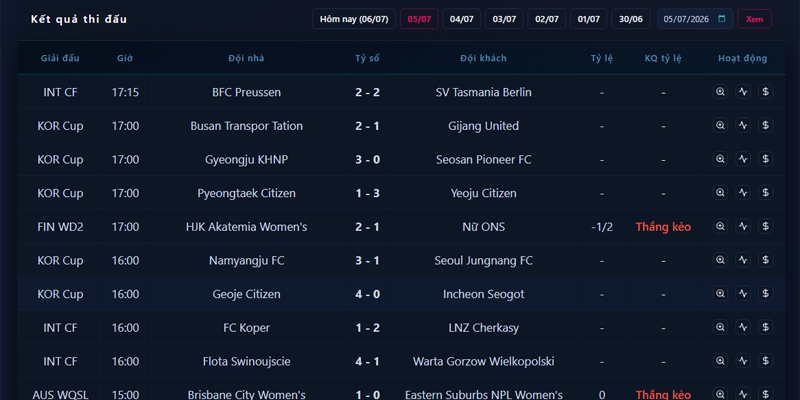This screenshot has width=800, height=400.
Task: Click the dollar odds icon for Gyeongju KHNP row
Action: pyautogui.click(x=765, y=159)
